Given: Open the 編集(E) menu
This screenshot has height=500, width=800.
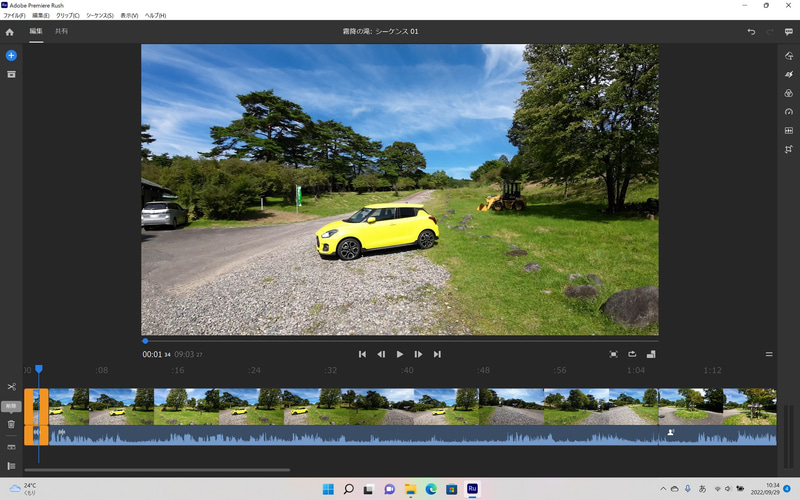Looking at the screenshot, I should coord(41,15).
